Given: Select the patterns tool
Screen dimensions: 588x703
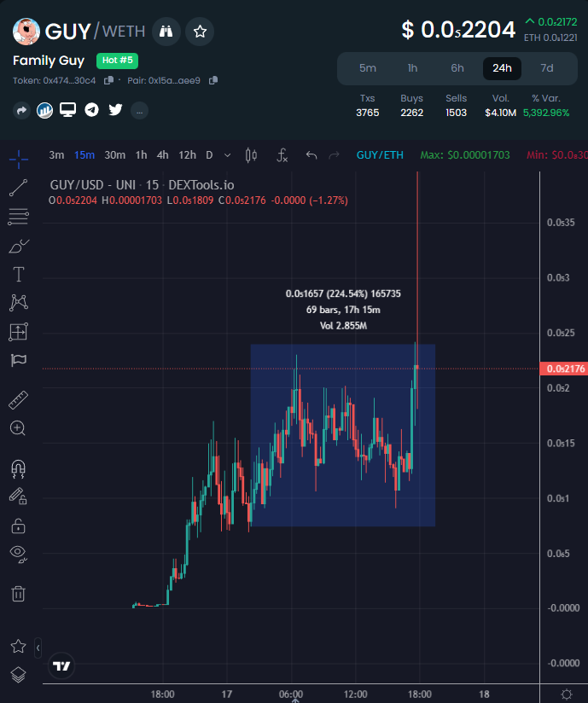Looking at the screenshot, I should (x=19, y=303).
